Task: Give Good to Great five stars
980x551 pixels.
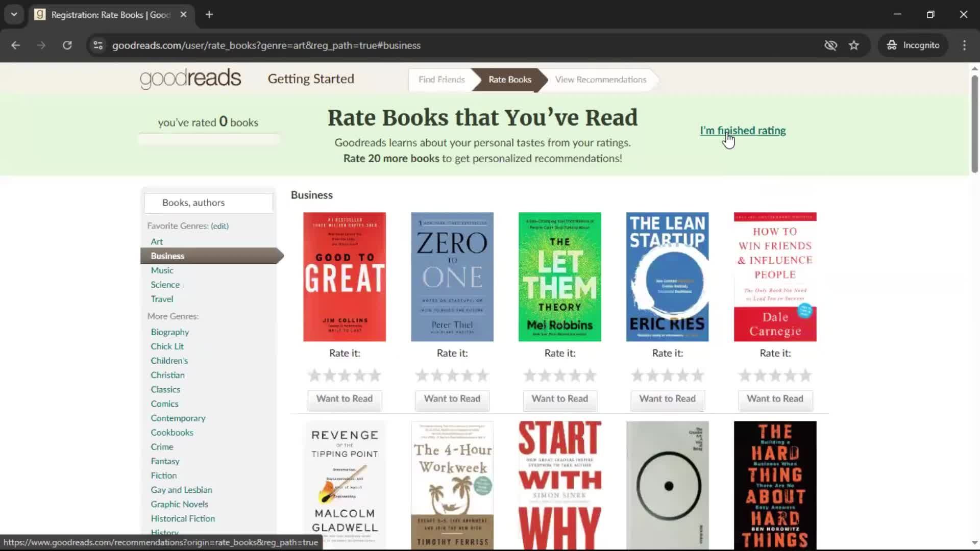Action: coord(375,376)
